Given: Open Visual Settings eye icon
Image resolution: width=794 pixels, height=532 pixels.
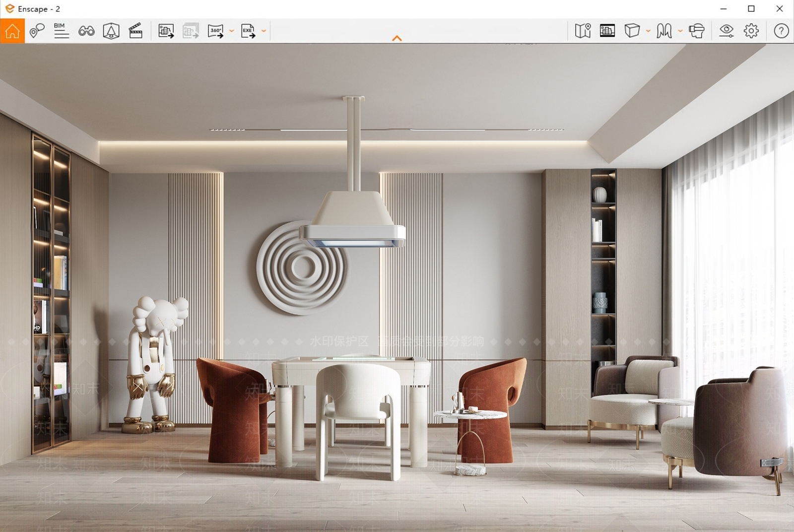Looking at the screenshot, I should click(727, 31).
